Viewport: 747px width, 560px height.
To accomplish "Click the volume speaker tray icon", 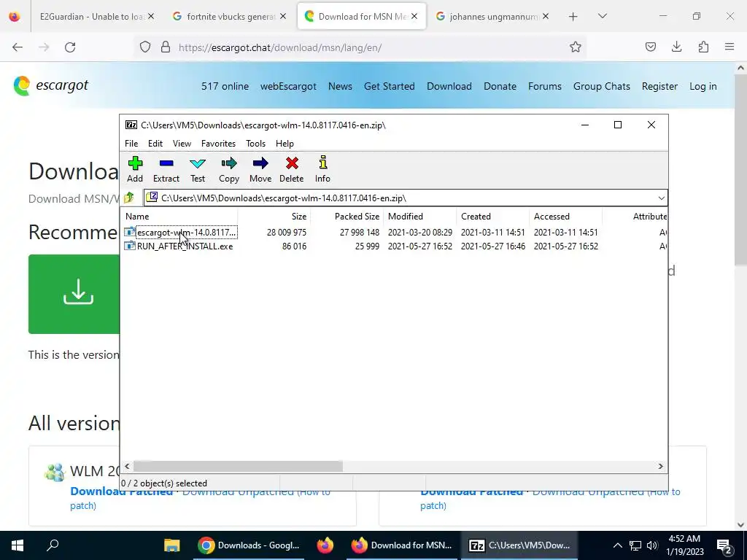I will pos(652,545).
